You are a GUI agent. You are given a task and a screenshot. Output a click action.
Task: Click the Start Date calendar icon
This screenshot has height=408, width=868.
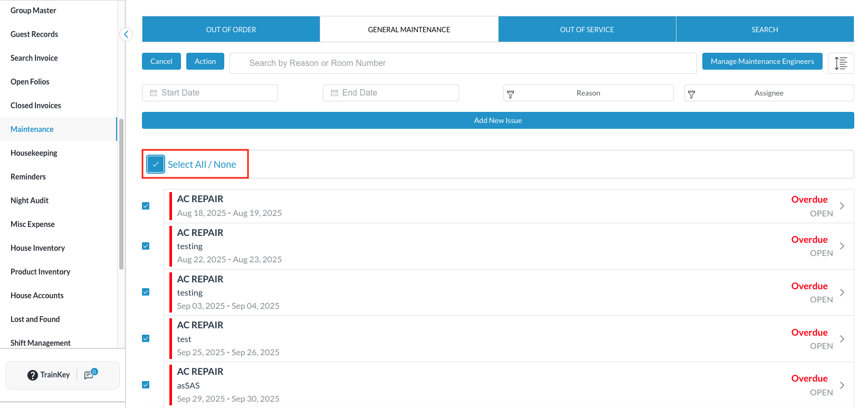pyautogui.click(x=154, y=93)
